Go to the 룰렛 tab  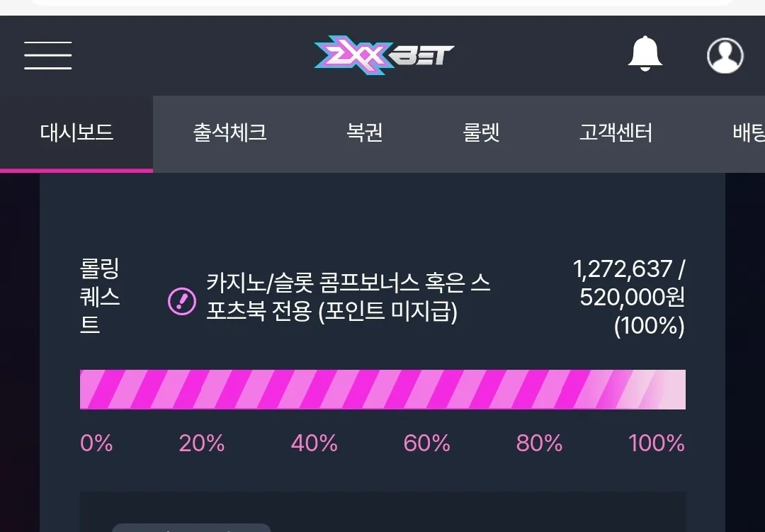pos(481,132)
